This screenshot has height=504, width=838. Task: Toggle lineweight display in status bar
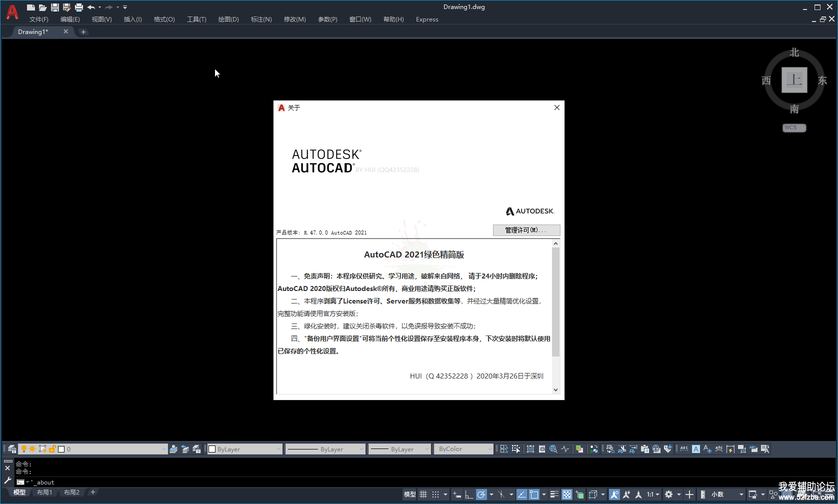[x=554, y=494]
